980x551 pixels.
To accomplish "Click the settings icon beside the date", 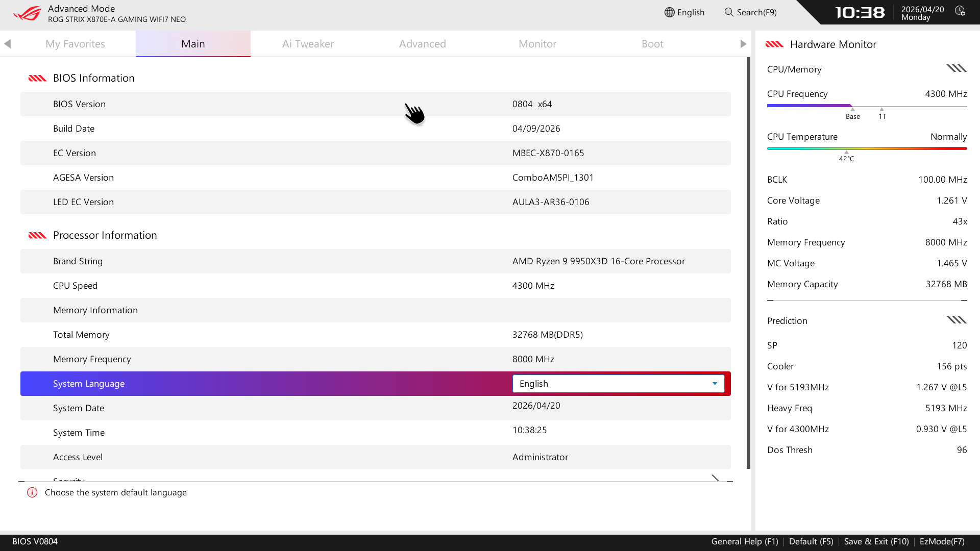I will coord(960,11).
